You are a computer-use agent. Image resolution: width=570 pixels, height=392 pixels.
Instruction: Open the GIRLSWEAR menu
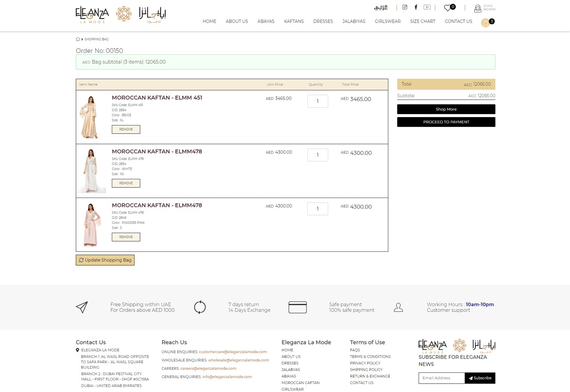tap(387, 21)
